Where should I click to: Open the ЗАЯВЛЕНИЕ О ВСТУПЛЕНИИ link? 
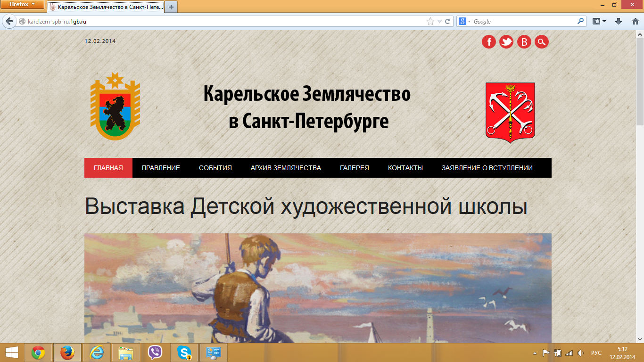[x=487, y=168]
